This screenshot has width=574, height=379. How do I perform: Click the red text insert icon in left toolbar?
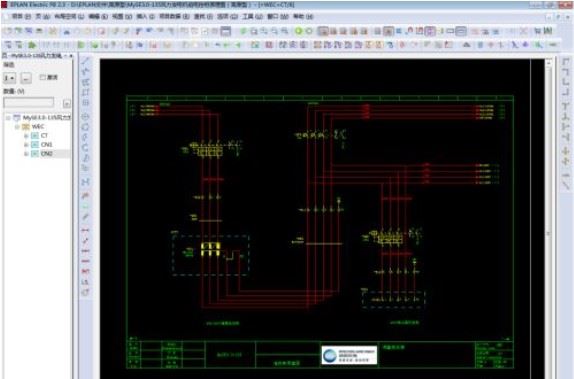point(86,271)
